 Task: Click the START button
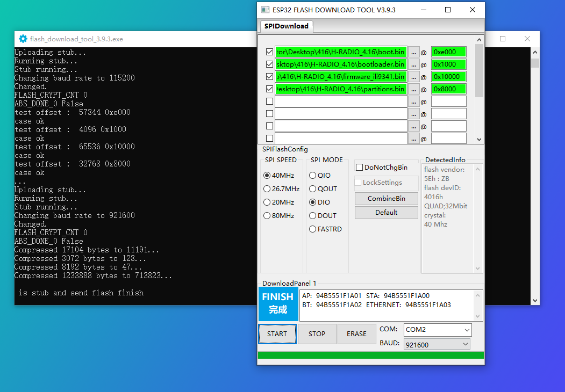click(277, 333)
